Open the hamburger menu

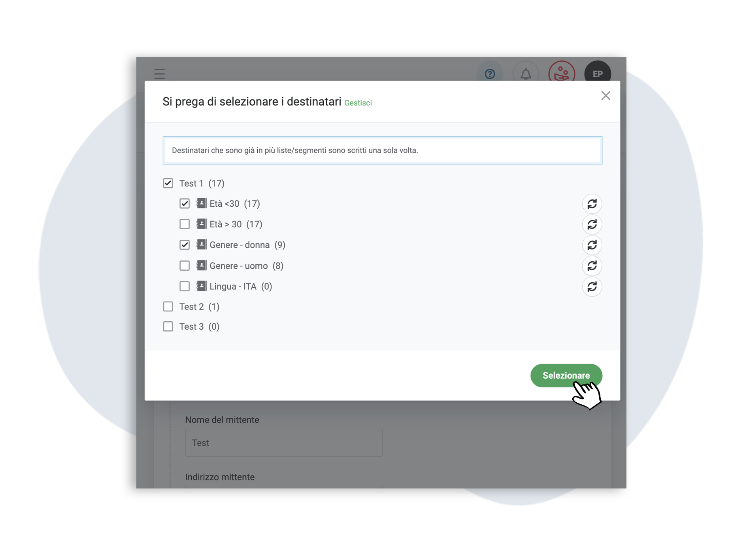coord(160,74)
